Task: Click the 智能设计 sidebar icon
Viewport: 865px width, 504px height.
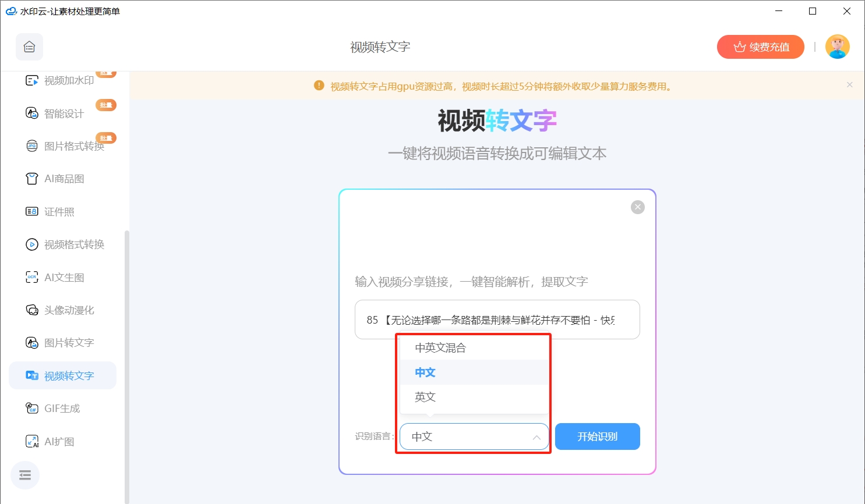Action: tap(32, 113)
